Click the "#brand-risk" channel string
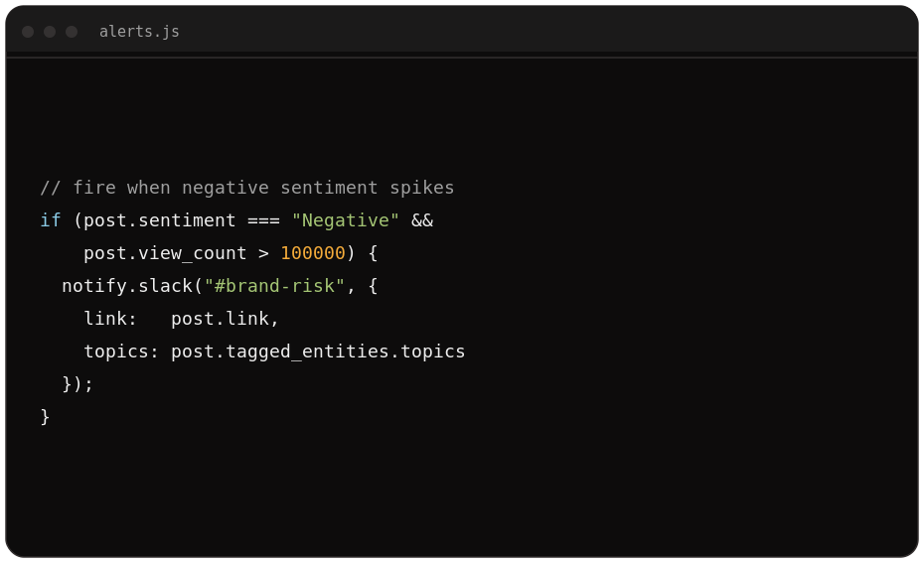 (x=274, y=286)
